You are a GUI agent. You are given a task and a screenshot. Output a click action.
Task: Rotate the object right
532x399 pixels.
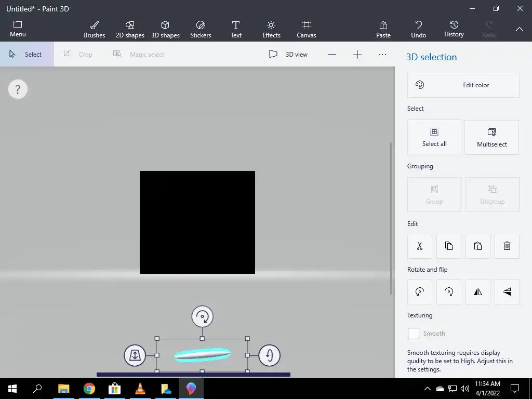tap(449, 292)
